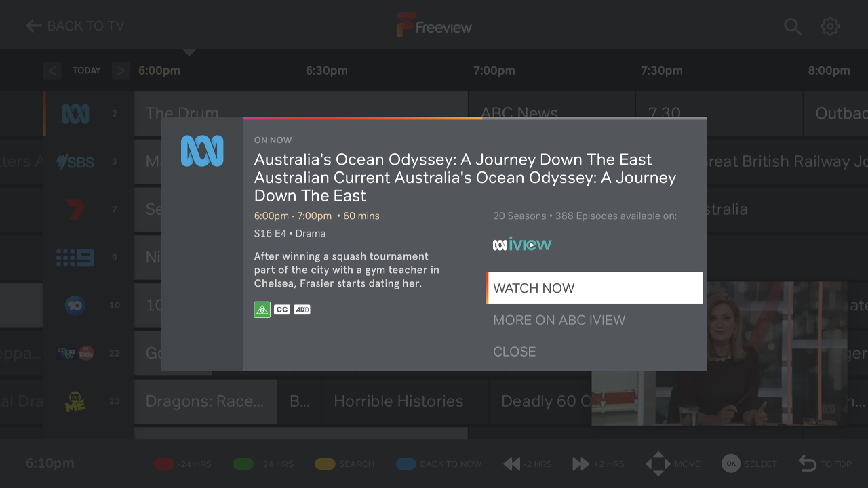Screen dimensions: 868x488
Task: Select the Channel 7 logo
Action: (x=75, y=209)
